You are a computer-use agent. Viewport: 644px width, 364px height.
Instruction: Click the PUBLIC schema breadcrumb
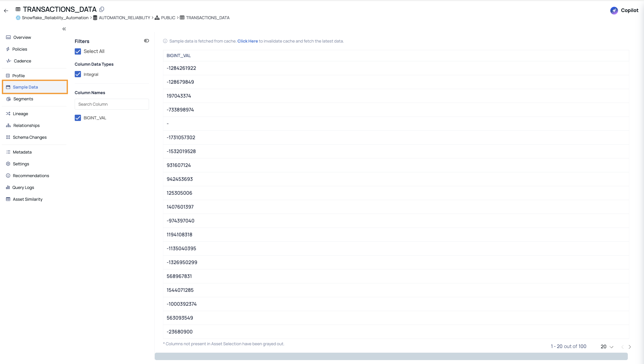coord(168,18)
